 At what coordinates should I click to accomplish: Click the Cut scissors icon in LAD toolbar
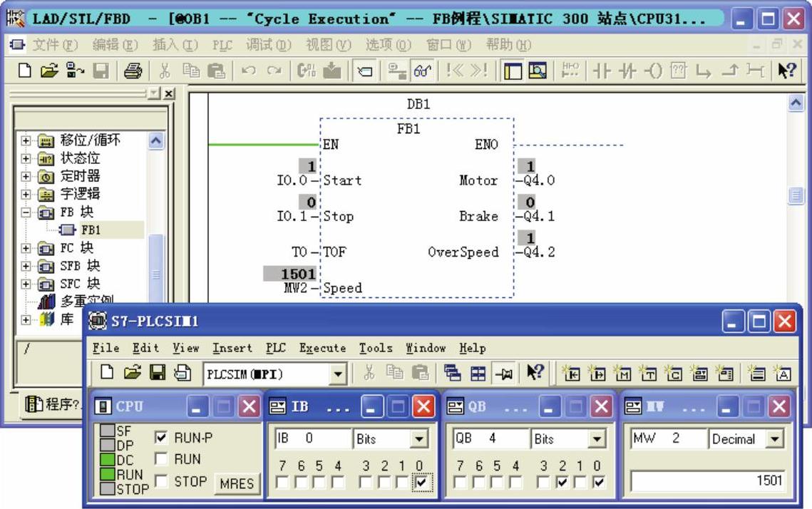(x=165, y=70)
